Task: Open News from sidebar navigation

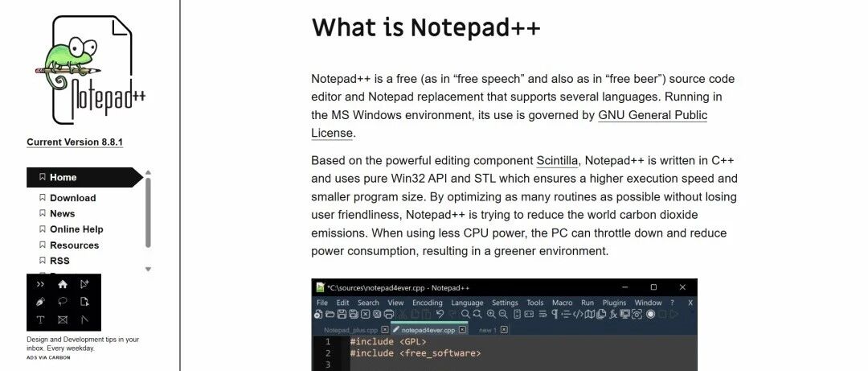Action: 62,213
